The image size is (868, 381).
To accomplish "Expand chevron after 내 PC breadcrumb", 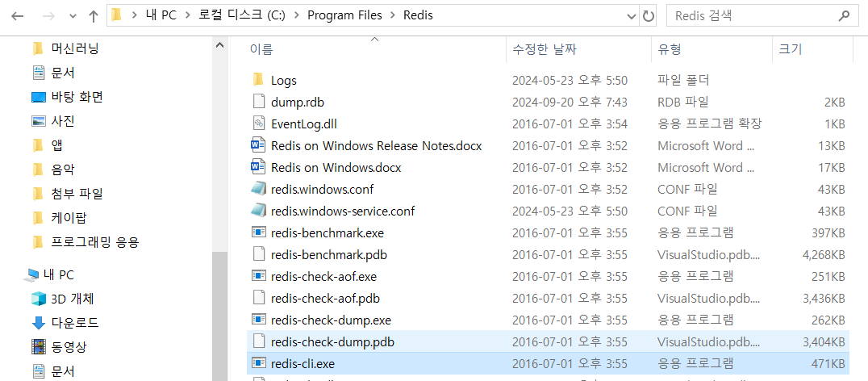I will pyautogui.click(x=188, y=15).
